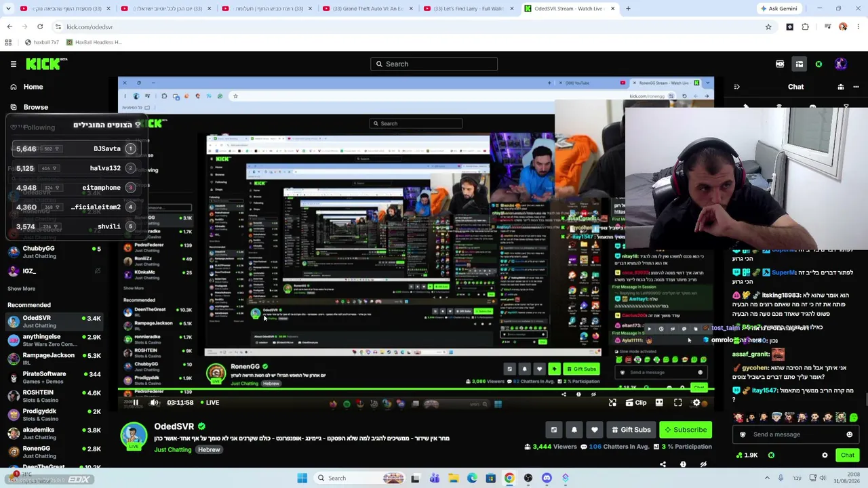
Task: Switch to Let's Find Larry browser tab
Action: pos(467,9)
